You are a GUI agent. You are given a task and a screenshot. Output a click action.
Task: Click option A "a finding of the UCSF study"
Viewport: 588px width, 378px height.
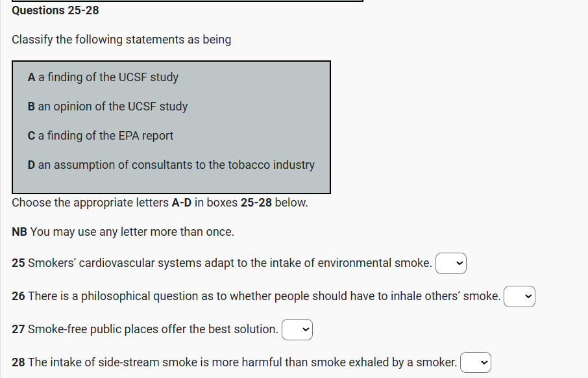click(103, 77)
